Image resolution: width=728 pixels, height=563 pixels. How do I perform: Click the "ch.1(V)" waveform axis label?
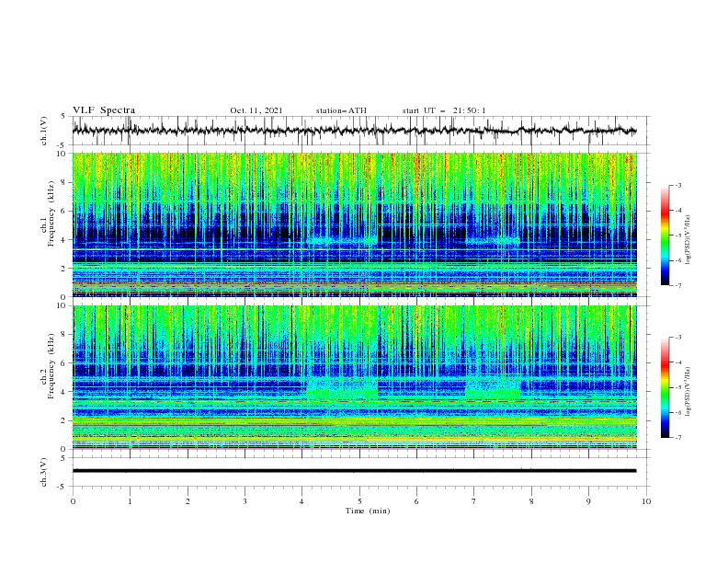tap(44, 131)
